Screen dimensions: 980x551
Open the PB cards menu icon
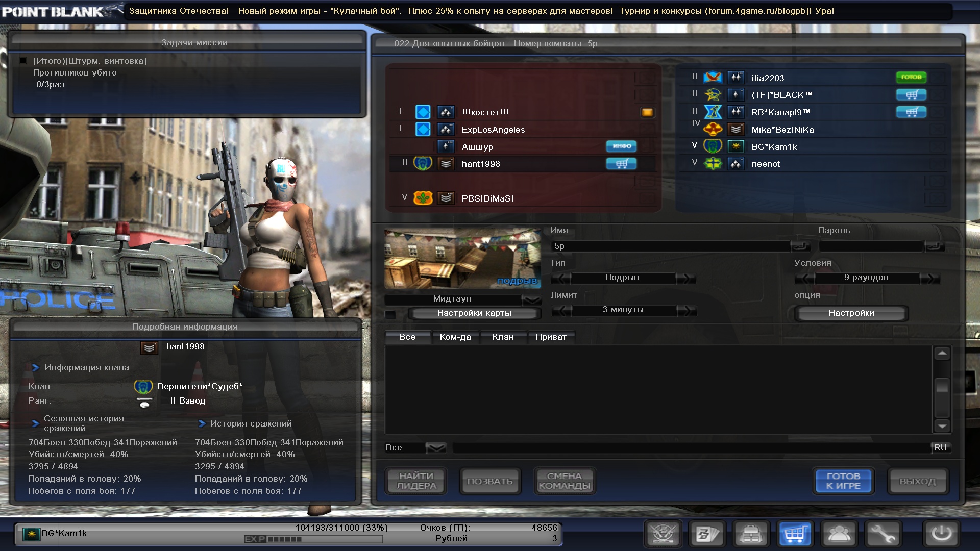pos(707,534)
